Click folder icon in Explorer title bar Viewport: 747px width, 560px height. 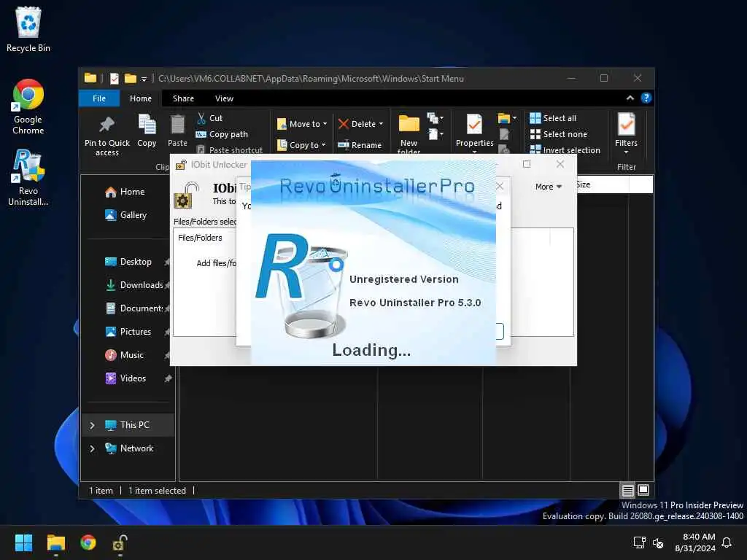pyautogui.click(x=90, y=78)
